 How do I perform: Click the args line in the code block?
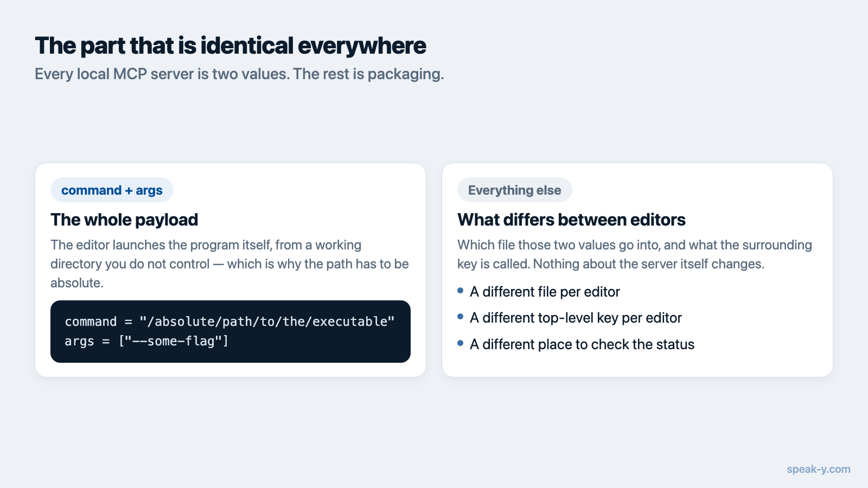coord(146,342)
